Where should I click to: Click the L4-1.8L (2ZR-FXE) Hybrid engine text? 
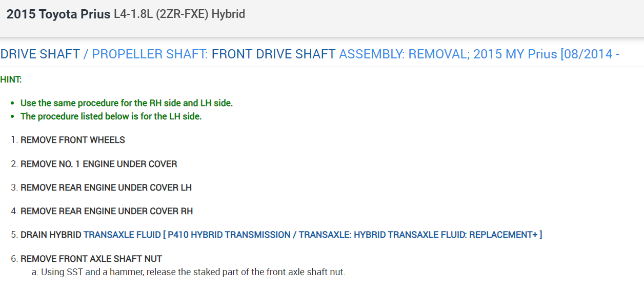tap(179, 14)
